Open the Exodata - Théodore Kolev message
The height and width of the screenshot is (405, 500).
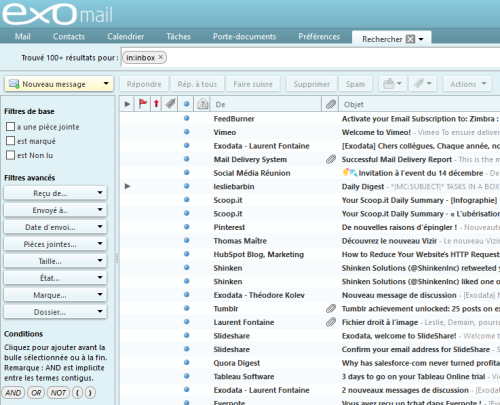point(310,295)
